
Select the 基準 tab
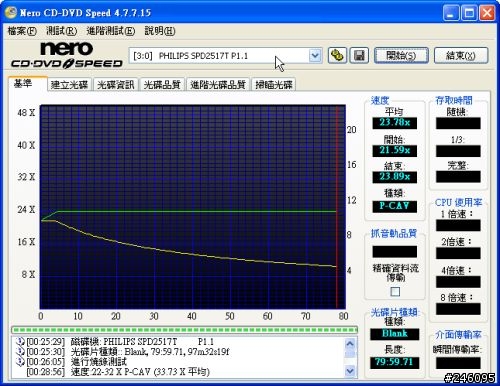28,83
